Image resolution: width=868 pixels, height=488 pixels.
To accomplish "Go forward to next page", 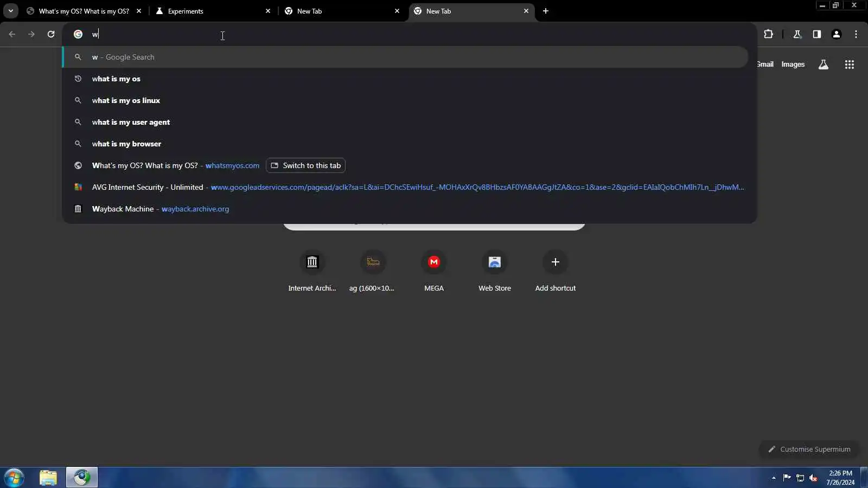I will click(x=31, y=34).
